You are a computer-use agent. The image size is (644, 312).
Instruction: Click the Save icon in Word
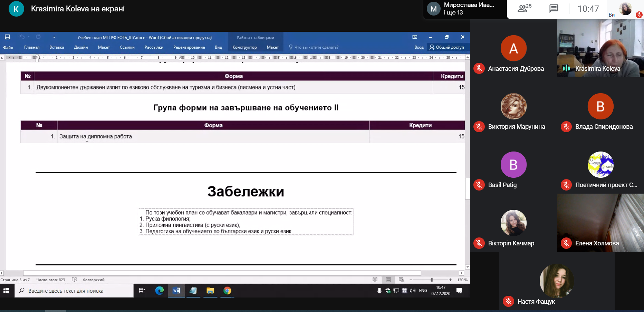(x=7, y=37)
